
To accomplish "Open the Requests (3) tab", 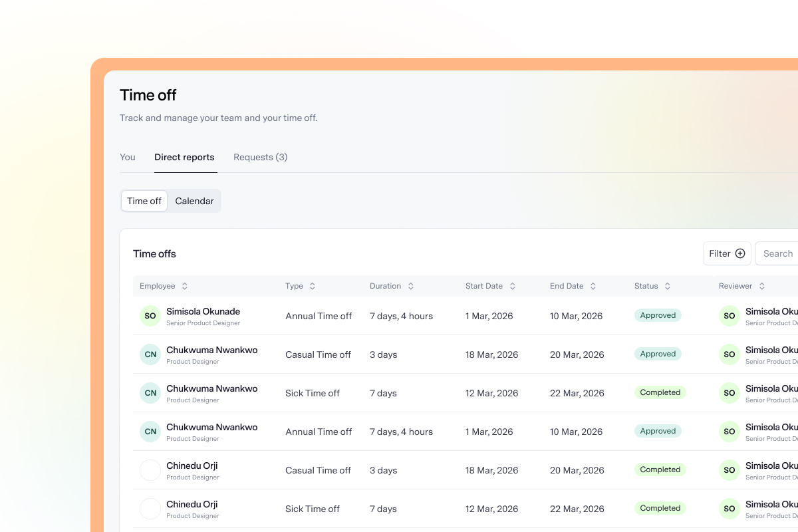I will pos(261,158).
